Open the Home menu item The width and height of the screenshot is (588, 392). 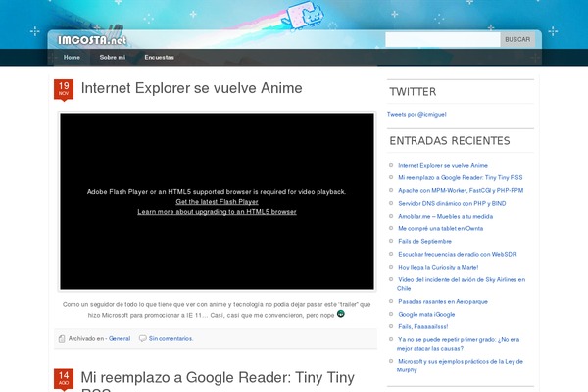point(72,58)
